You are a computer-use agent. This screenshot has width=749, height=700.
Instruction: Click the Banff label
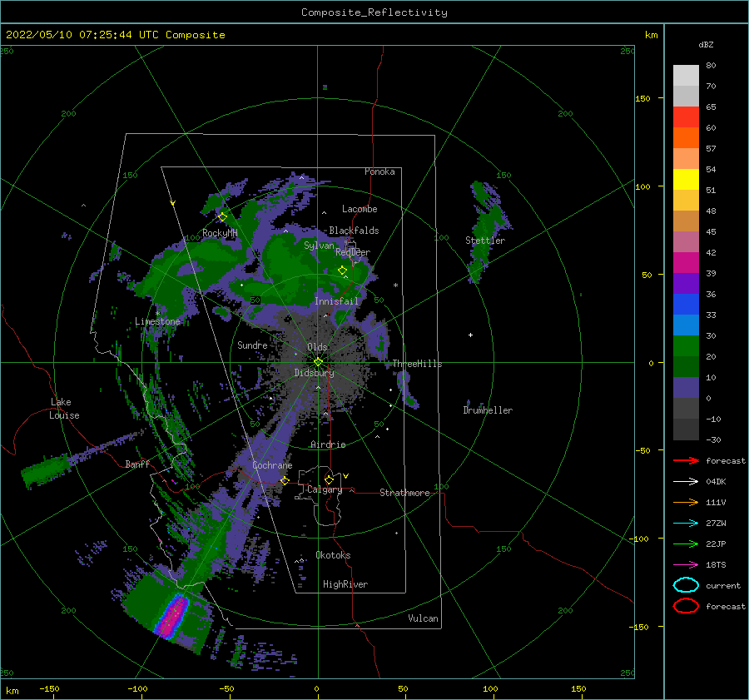[x=137, y=464]
